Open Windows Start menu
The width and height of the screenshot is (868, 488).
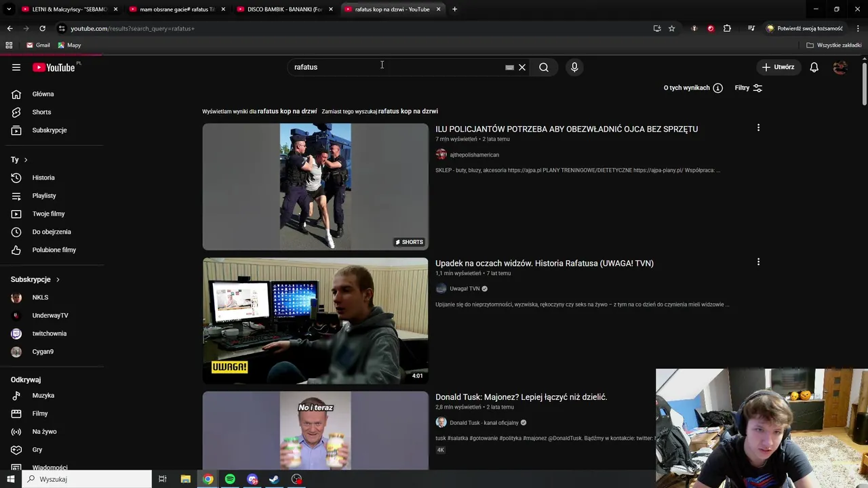10,479
